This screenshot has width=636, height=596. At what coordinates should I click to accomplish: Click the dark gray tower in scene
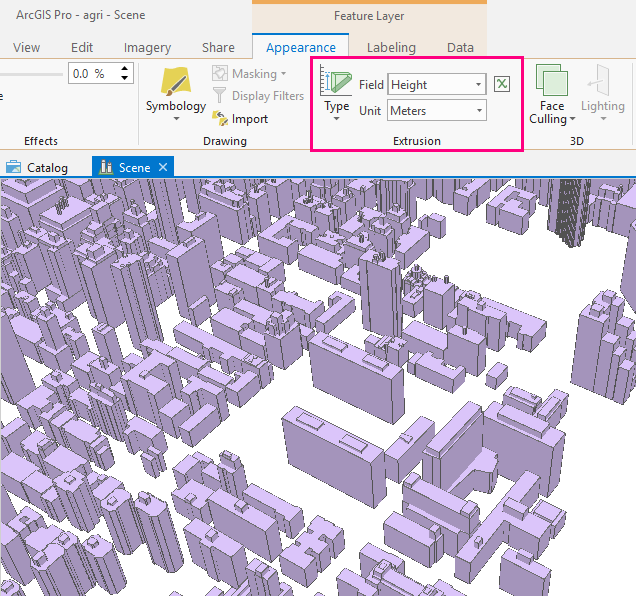tap(570, 213)
